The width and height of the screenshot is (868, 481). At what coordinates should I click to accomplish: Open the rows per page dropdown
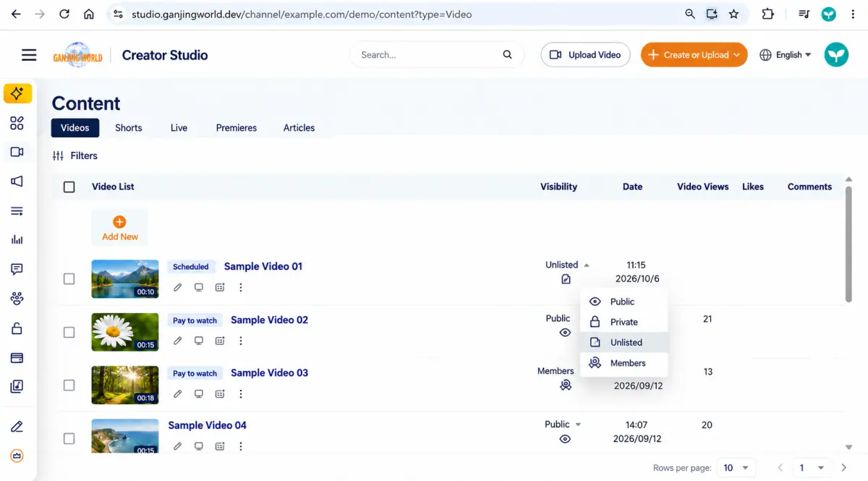click(736, 468)
